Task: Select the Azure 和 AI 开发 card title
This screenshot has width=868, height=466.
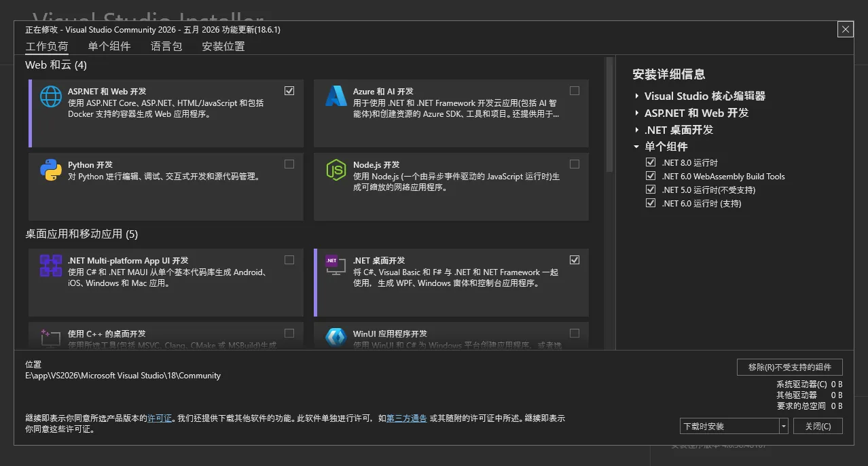Action: click(383, 91)
